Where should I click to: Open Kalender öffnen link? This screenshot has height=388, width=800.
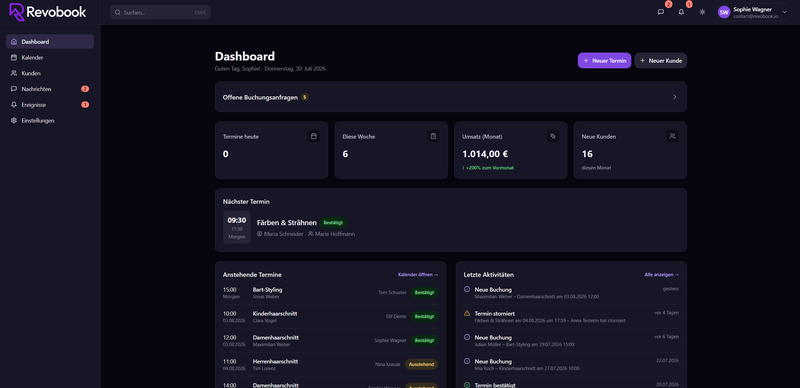coord(418,275)
